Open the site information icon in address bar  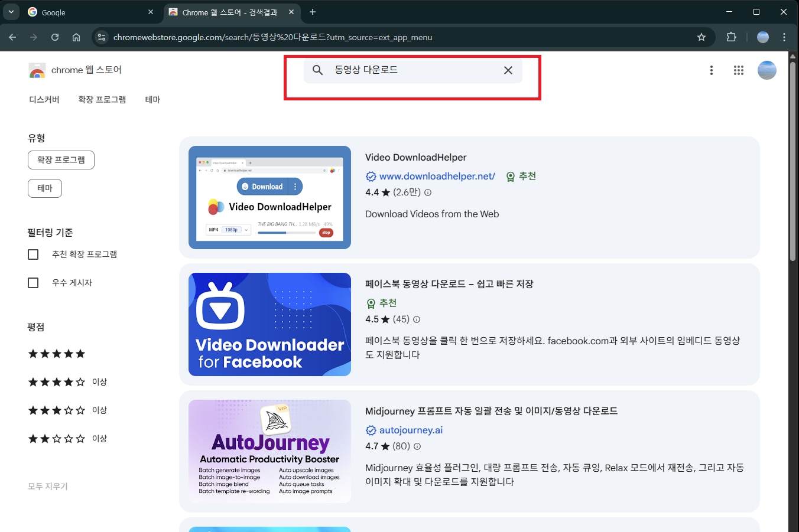(102, 37)
